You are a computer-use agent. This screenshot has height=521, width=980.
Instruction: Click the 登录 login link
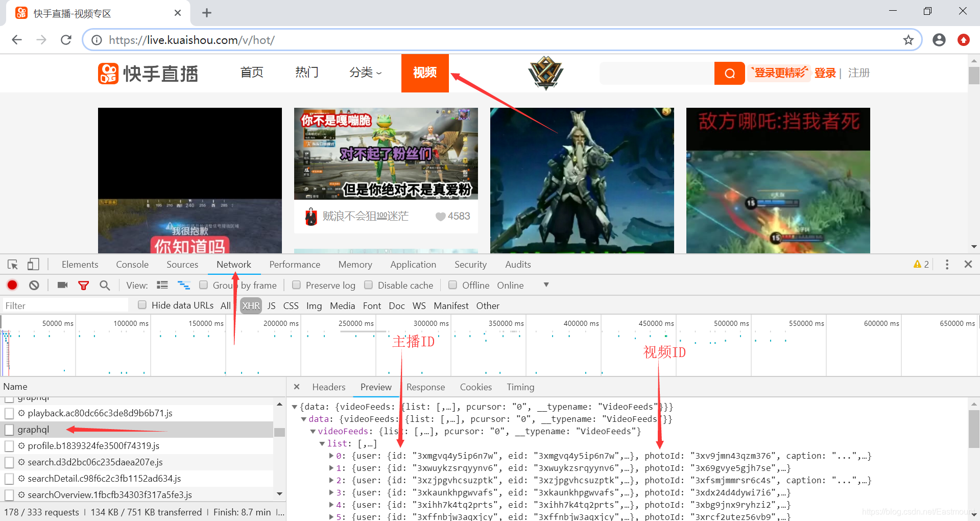pyautogui.click(x=825, y=73)
